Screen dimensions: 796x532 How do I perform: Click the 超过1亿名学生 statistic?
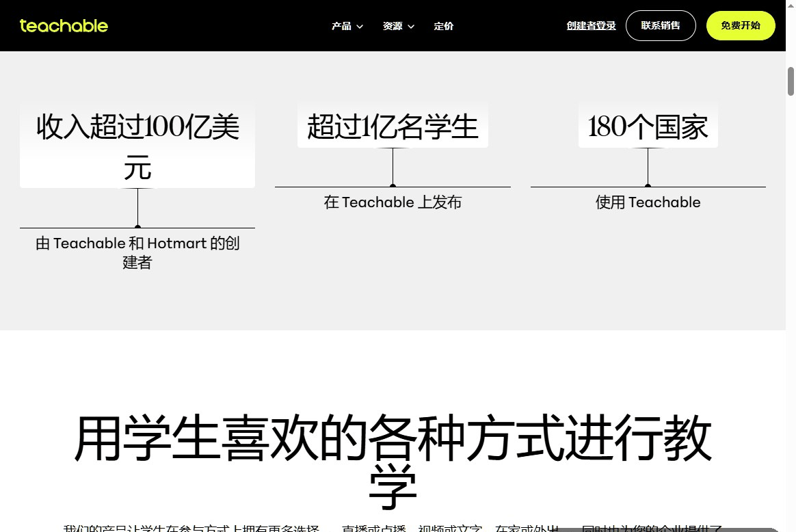click(x=393, y=127)
